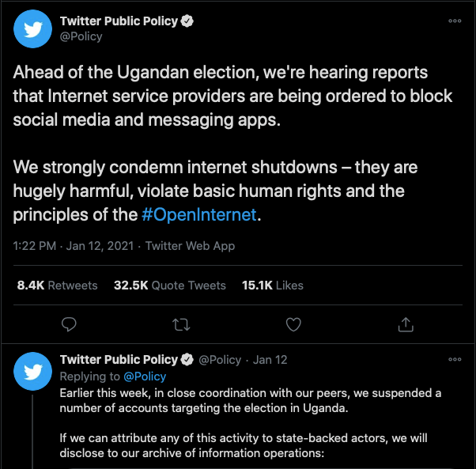This screenshot has width=476, height=469.
Task: Click the @Policy mention after Replying to
Action: (x=145, y=376)
